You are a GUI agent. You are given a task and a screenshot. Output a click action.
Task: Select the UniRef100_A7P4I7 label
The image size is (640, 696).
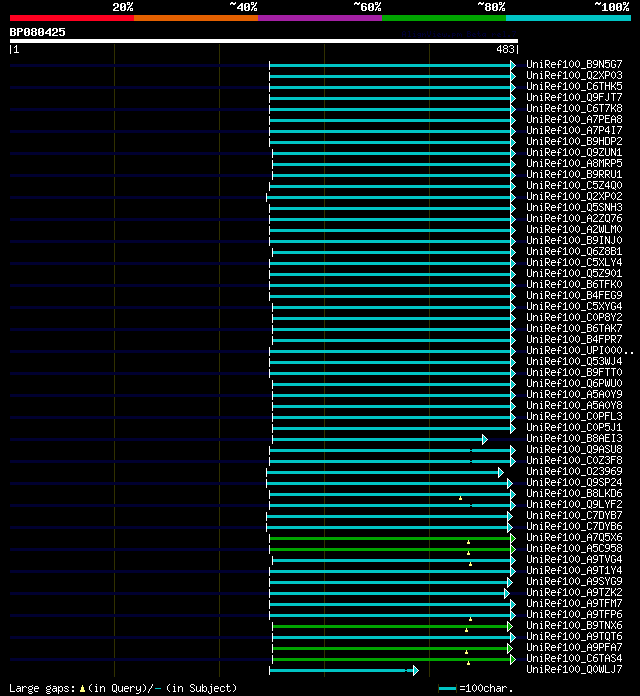(574, 130)
